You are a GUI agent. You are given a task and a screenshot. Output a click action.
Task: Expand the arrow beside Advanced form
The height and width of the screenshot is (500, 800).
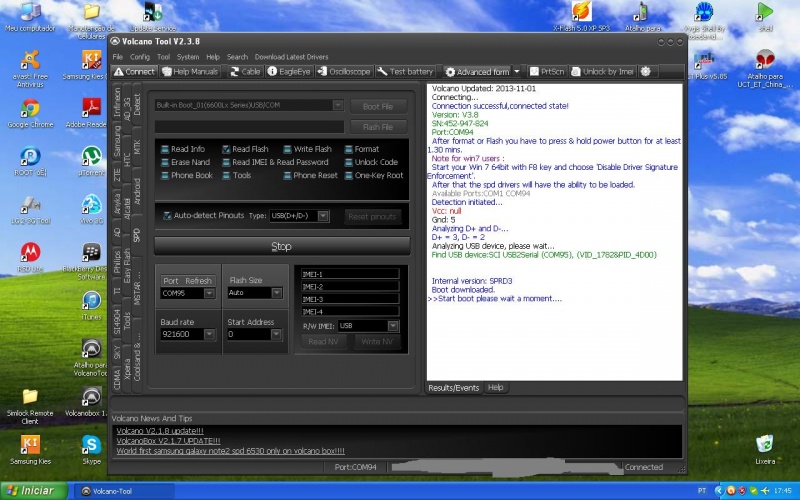517,72
